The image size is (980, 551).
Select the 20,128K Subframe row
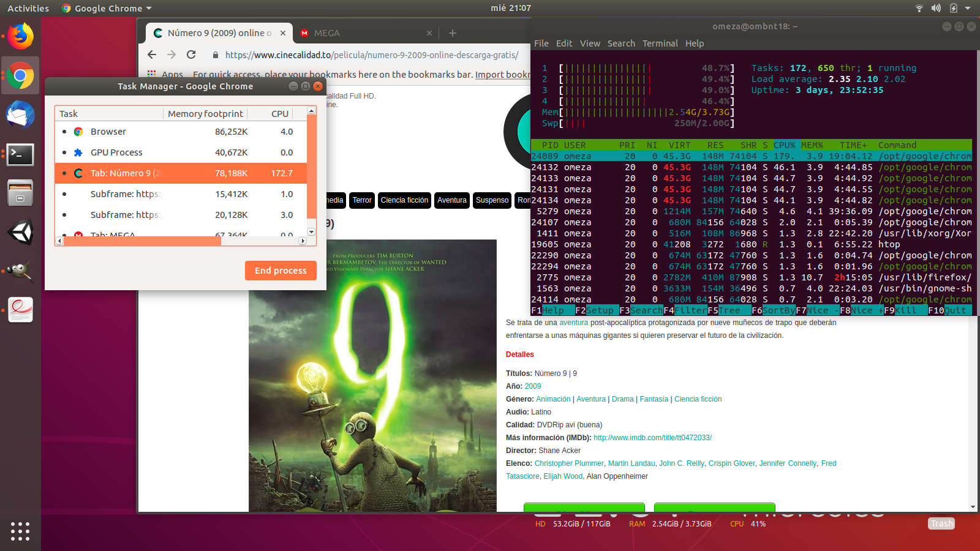(181, 215)
